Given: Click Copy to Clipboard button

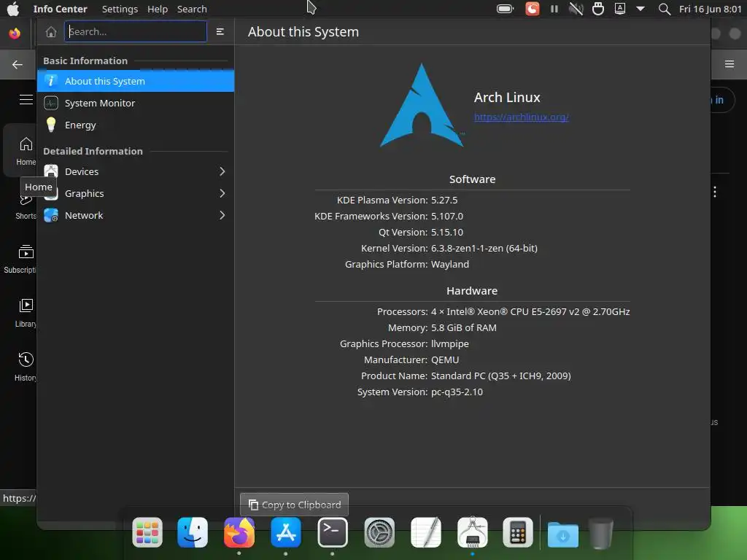Looking at the screenshot, I should (x=294, y=505).
